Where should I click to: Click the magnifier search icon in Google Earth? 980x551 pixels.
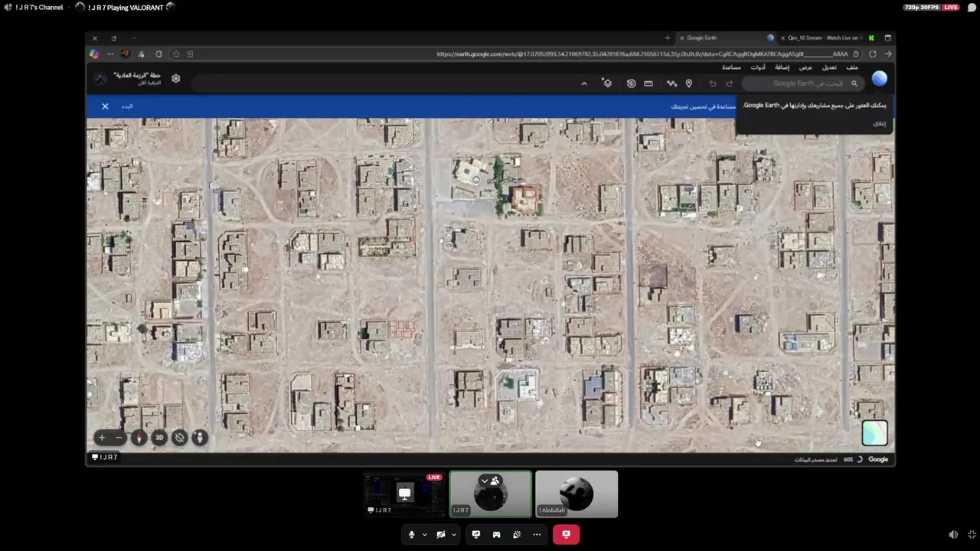click(x=854, y=83)
